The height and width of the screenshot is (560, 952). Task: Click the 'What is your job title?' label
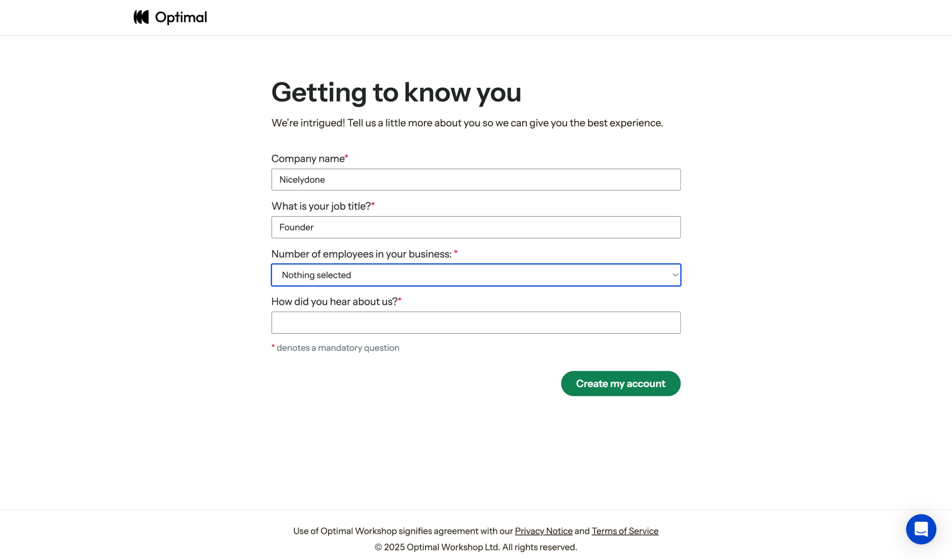(x=321, y=206)
